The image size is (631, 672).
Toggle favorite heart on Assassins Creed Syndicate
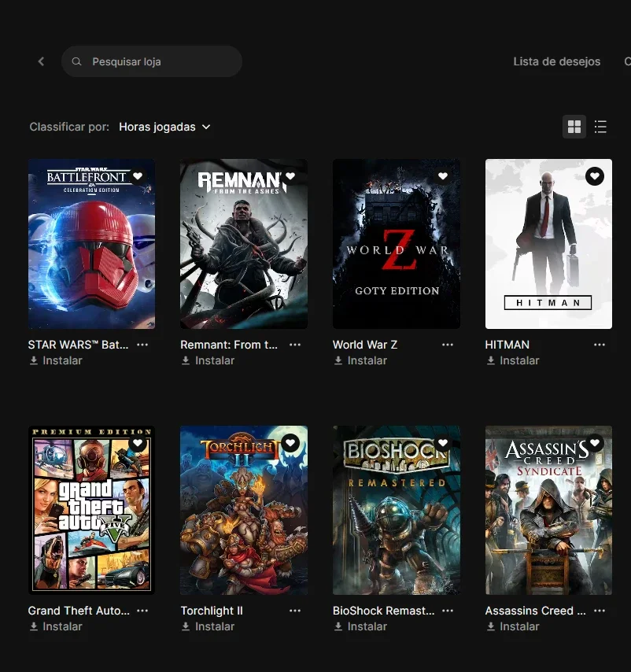pos(595,443)
